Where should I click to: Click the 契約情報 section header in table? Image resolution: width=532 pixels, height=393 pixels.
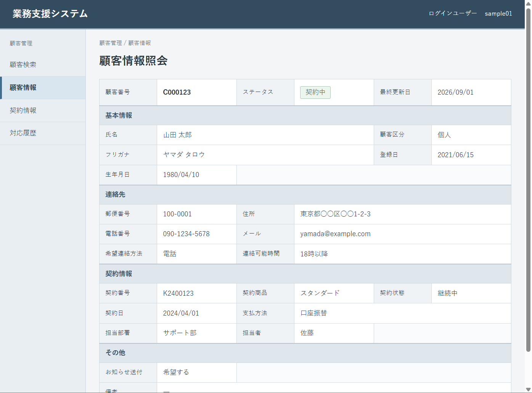pyautogui.click(x=305, y=274)
